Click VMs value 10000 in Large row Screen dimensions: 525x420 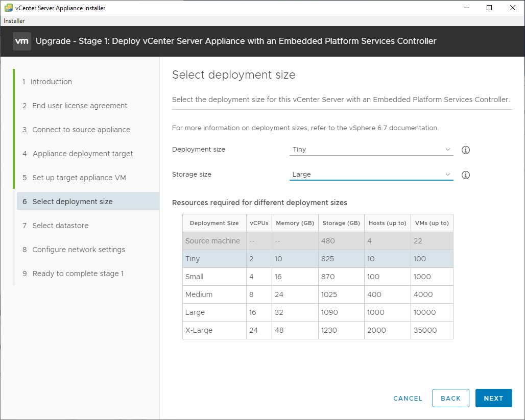click(x=424, y=312)
